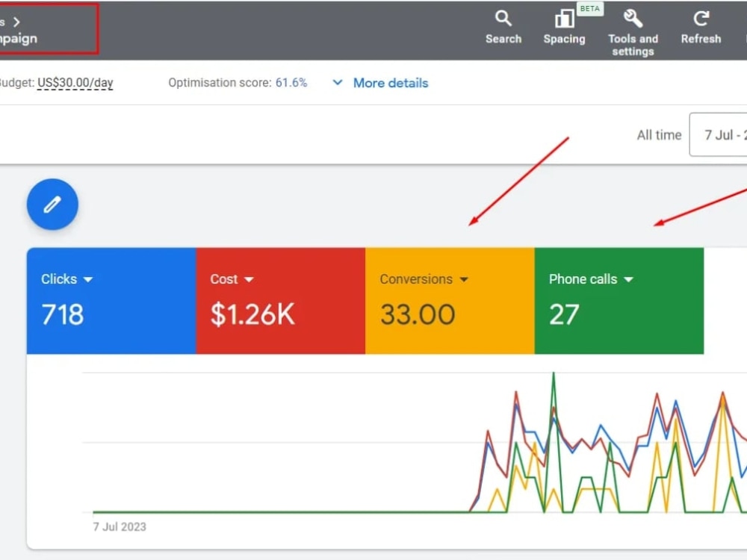The image size is (747, 560).
Task: Edit the US$30.00/day budget
Action: point(75,83)
